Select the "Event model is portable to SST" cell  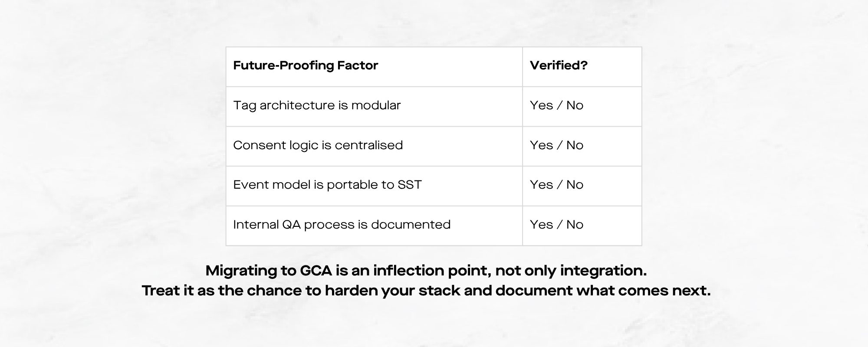tap(327, 185)
